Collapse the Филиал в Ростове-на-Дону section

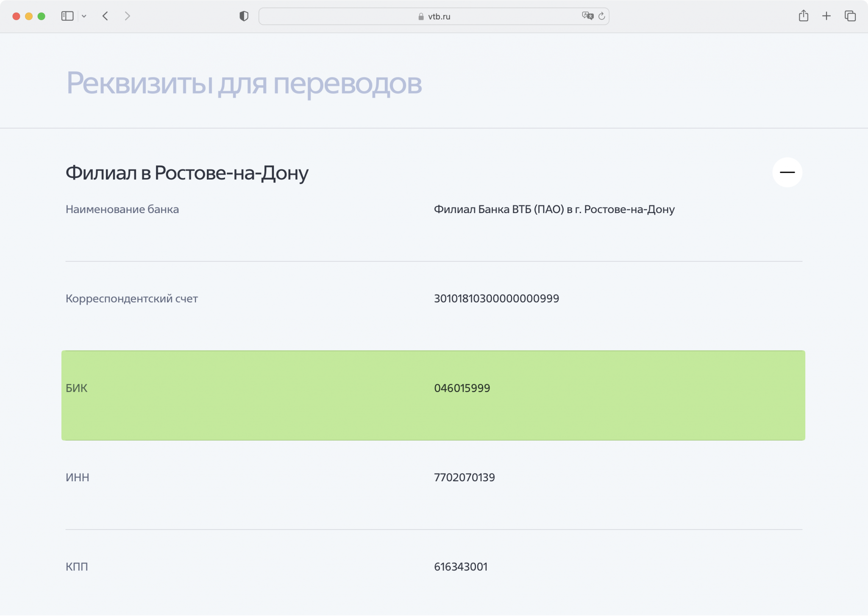[787, 172]
